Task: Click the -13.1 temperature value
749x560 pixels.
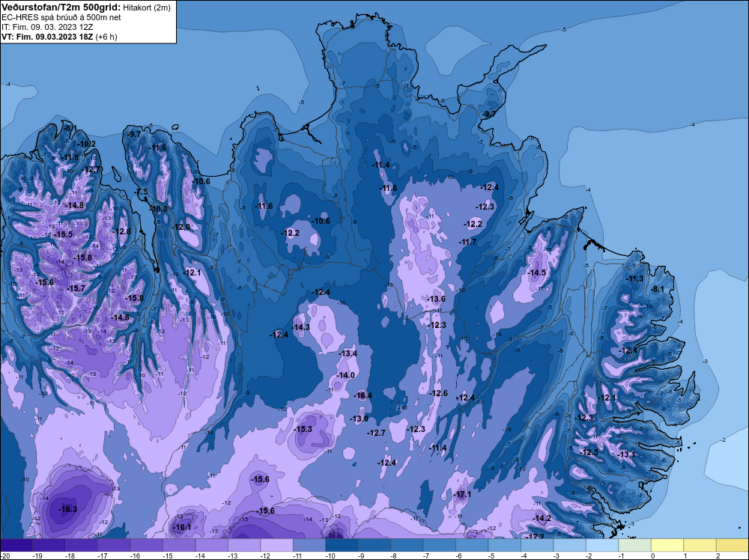Action: click(x=627, y=454)
